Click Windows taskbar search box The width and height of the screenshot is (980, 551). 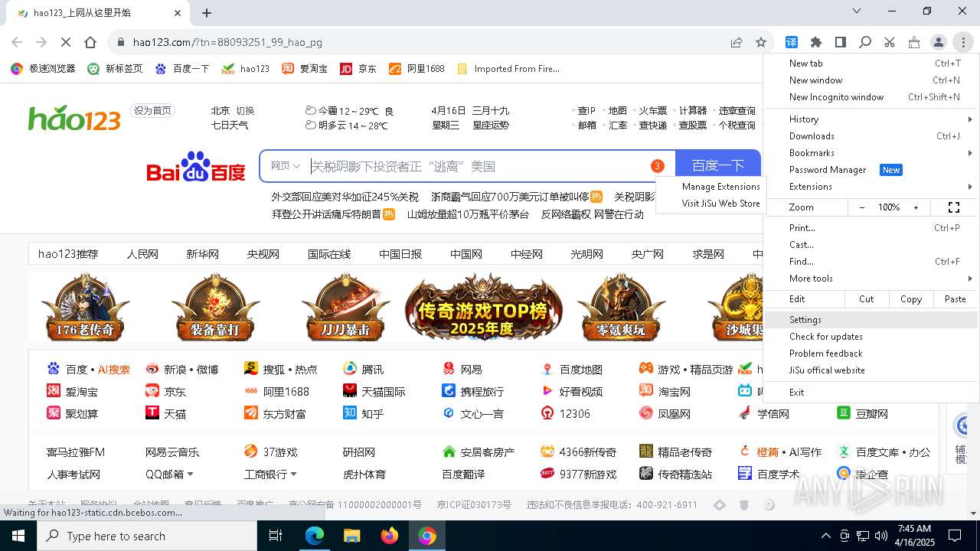pos(147,536)
